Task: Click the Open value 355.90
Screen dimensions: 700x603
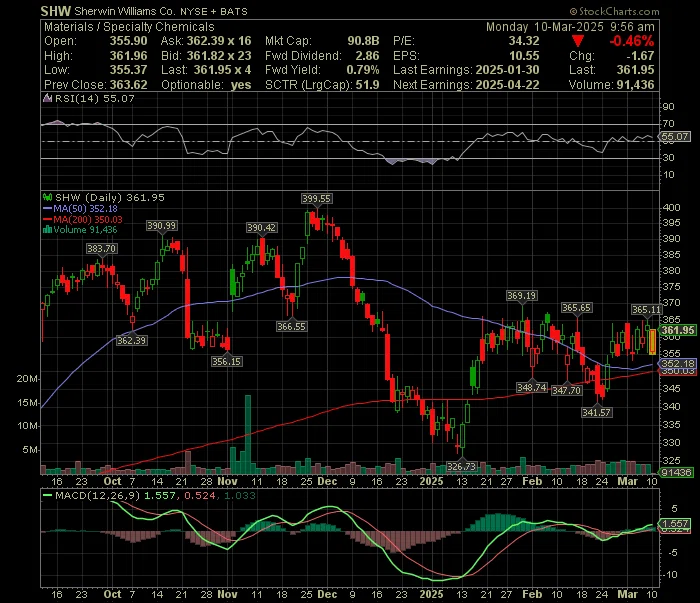Action: click(129, 41)
